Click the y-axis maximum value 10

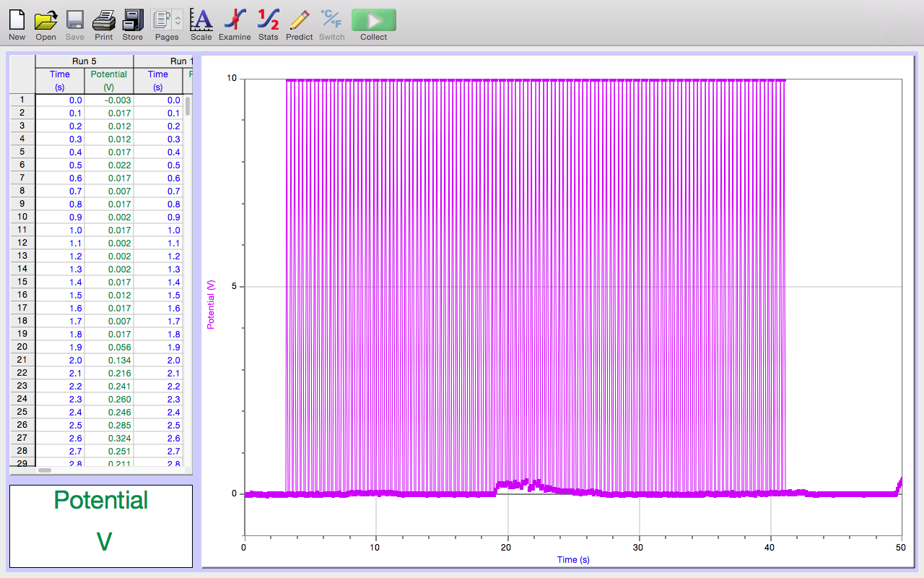tap(232, 78)
